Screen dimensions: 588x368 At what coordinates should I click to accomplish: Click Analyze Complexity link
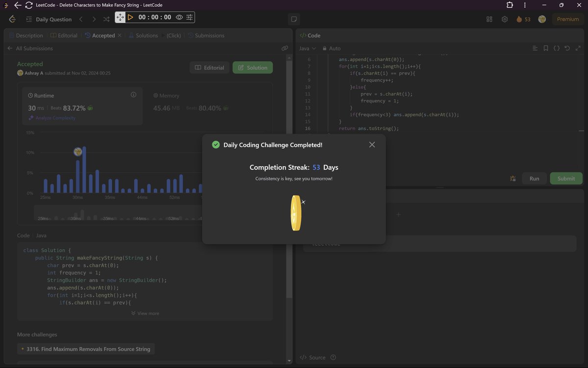(x=52, y=118)
